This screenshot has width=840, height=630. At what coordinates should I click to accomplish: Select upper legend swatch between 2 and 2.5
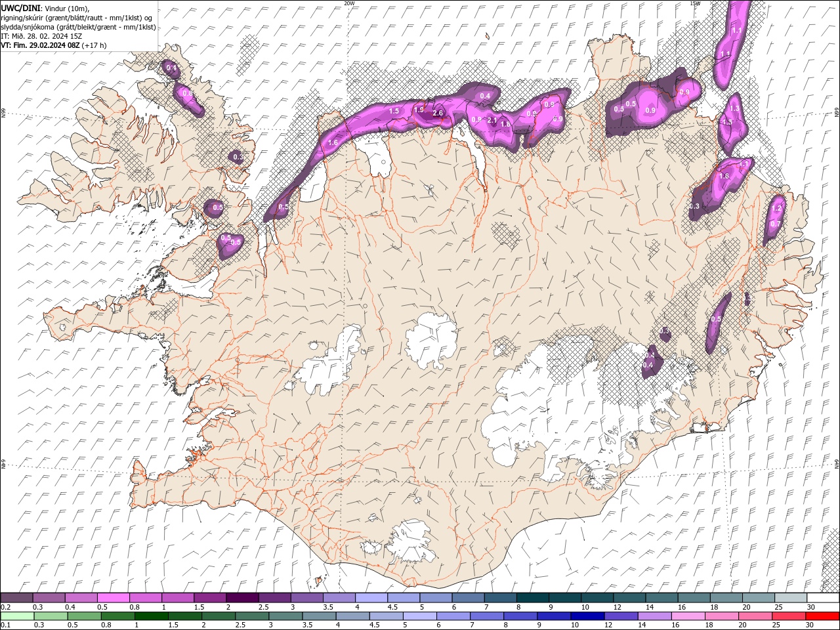click(x=242, y=598)
